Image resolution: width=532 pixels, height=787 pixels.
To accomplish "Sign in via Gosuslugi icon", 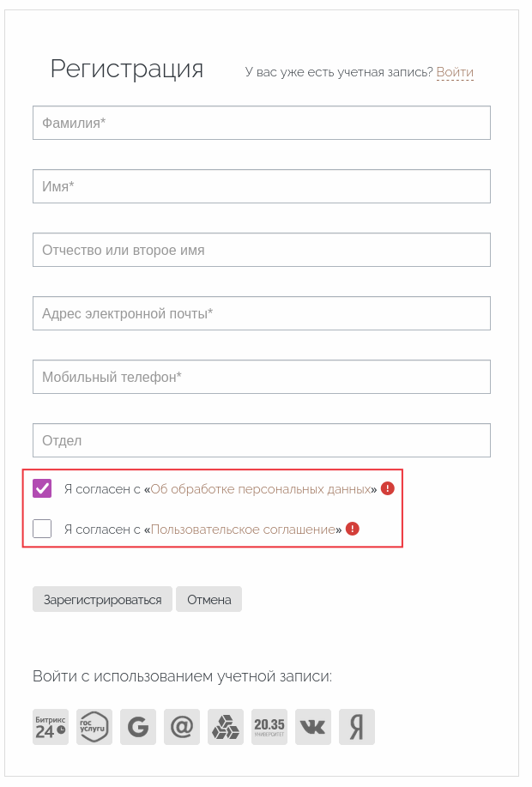I will [x=94, y=727].
